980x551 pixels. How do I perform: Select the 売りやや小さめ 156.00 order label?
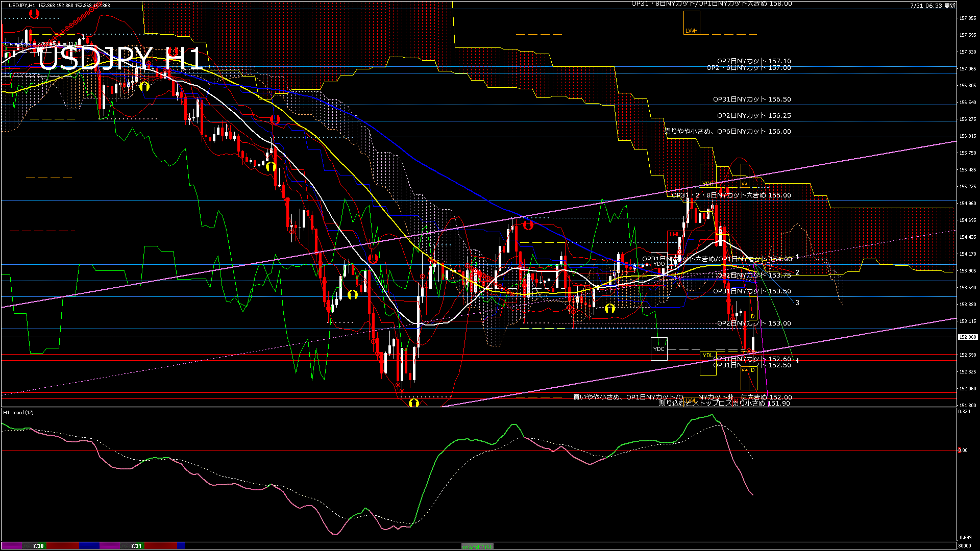[727, 132]
